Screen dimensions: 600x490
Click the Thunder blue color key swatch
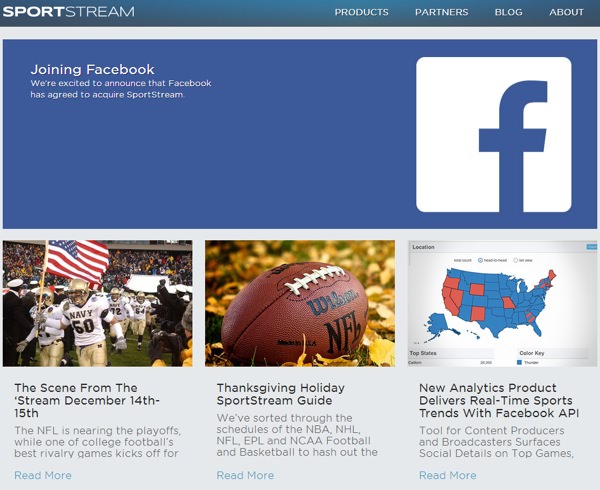point(519,362)
